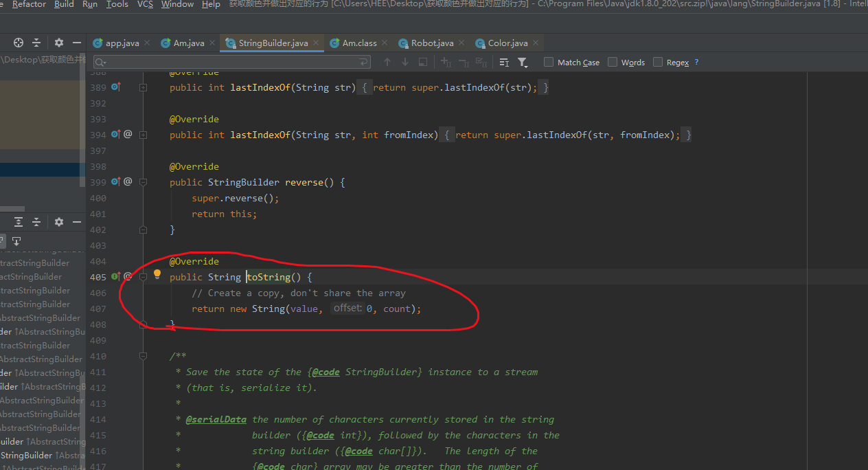The width and height of the screenshot is (868, 470).
Task: Click the override marker on line 389
Action: (115, 87)
